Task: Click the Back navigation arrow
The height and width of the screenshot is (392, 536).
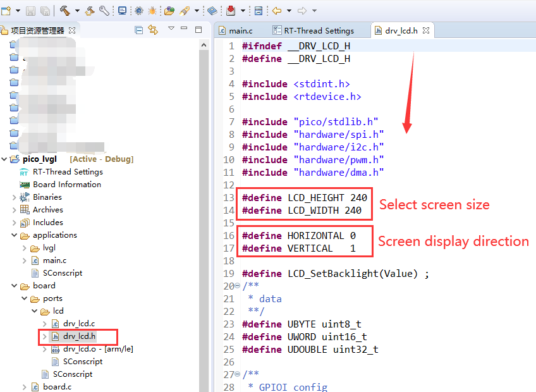Action: pos(277,10)
